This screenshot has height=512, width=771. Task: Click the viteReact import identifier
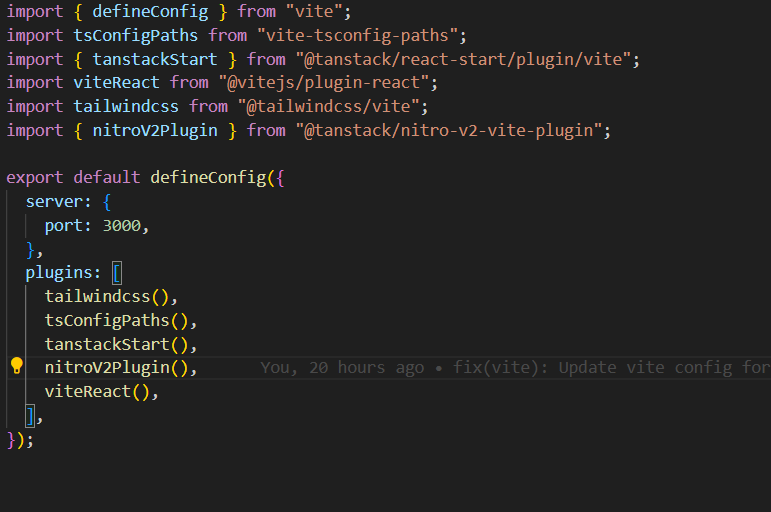coord(117,83)
